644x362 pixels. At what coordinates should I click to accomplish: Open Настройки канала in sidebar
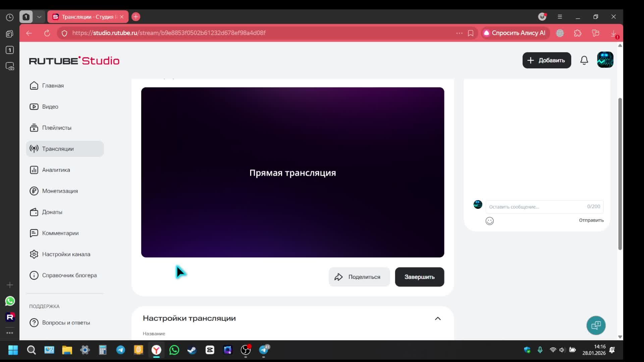[66, 254]
